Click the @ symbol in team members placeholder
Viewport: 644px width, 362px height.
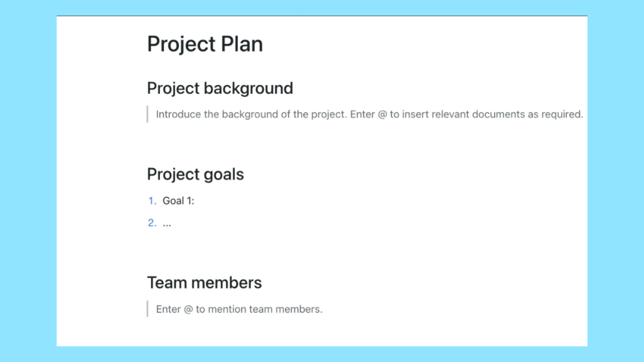point(189,309)
